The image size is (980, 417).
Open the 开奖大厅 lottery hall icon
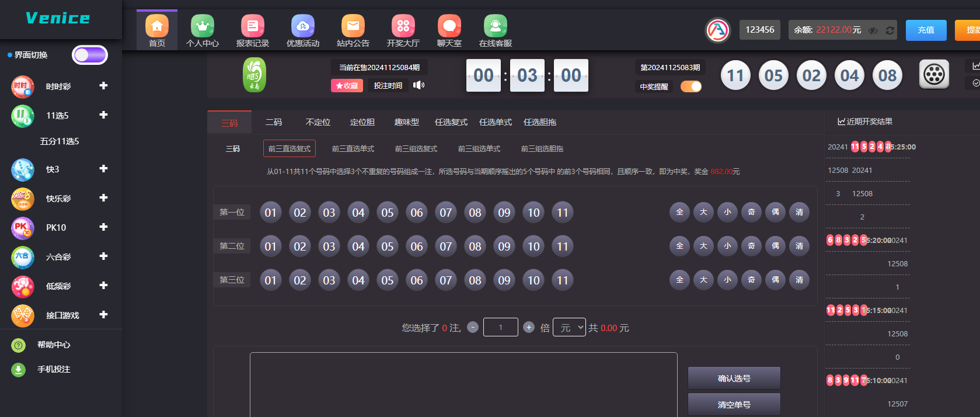tap(403, 26)
